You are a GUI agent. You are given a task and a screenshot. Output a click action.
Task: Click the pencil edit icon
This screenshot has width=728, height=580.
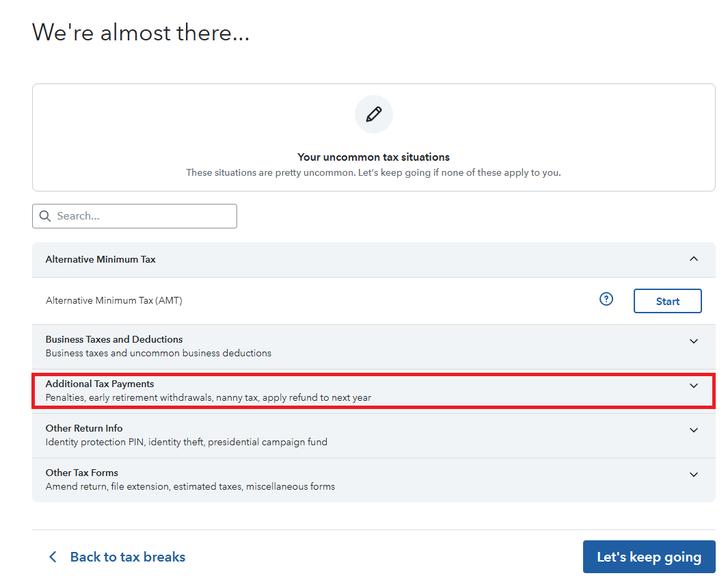point(374,114)
